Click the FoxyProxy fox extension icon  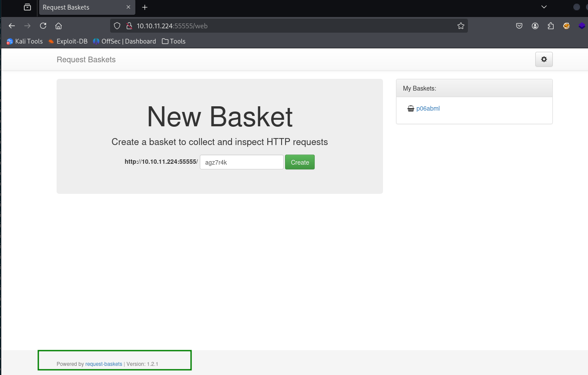566,26
